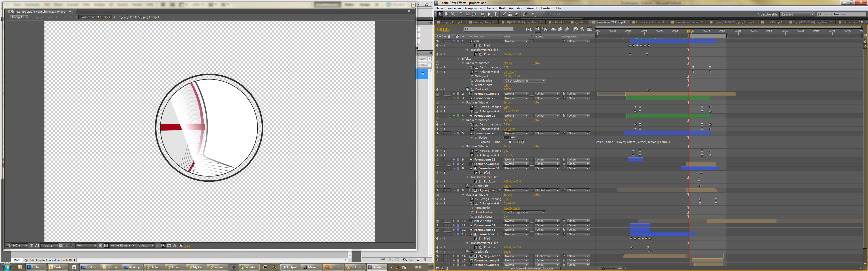
Task: Open the Graph Editor in the timeline
Action: pos(589,30)
